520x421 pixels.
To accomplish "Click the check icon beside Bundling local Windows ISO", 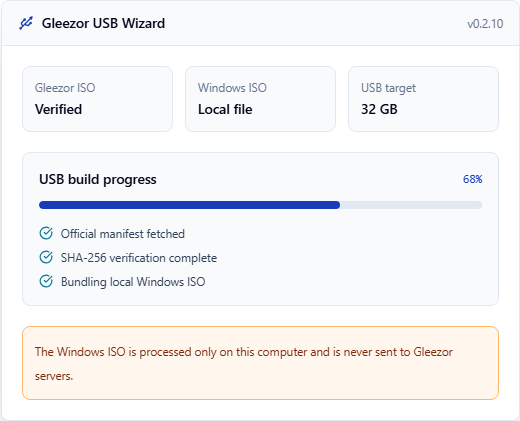I will tap(46, 281).
